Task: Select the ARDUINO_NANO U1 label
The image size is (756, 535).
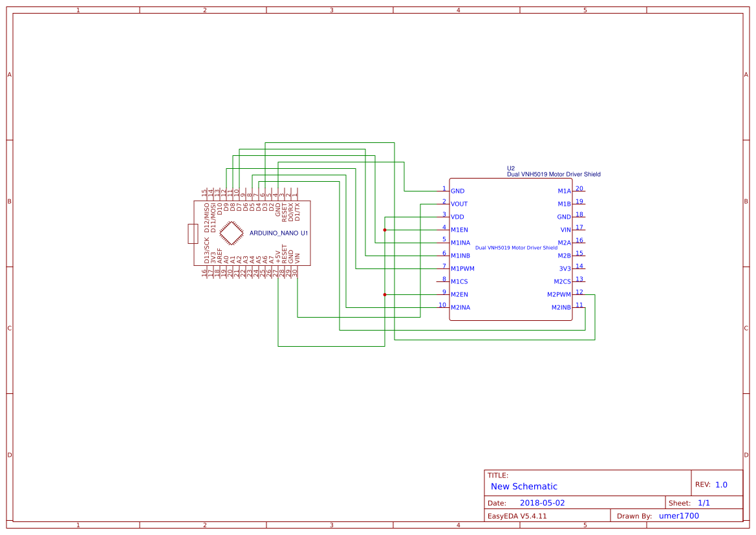Action: tap(279, 233)
